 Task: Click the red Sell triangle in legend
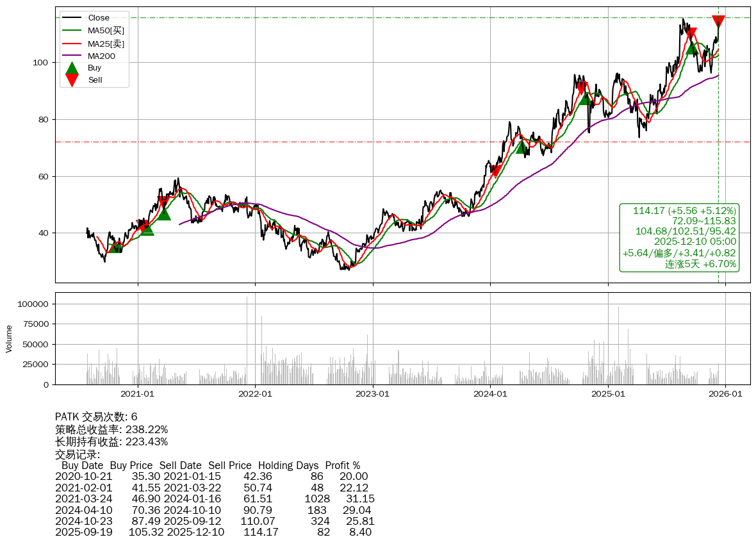pyautogui.click(x=72, y=80)
